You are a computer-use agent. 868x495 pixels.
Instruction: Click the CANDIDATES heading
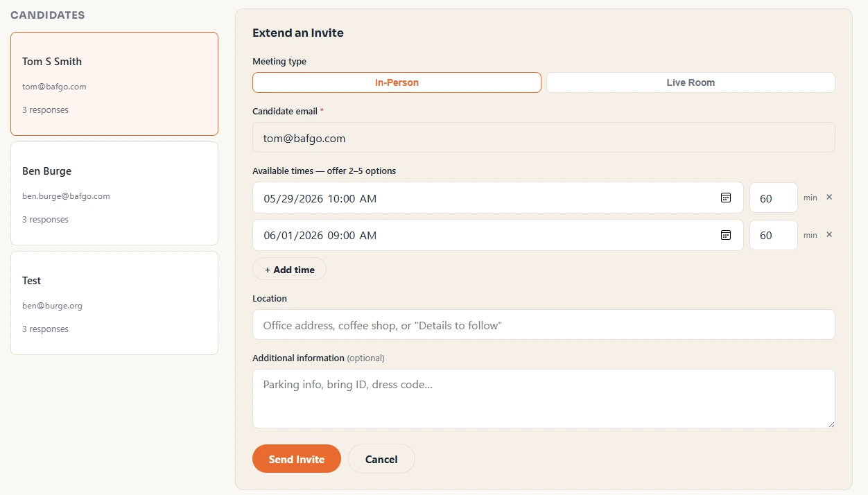(x=48, y=15)
